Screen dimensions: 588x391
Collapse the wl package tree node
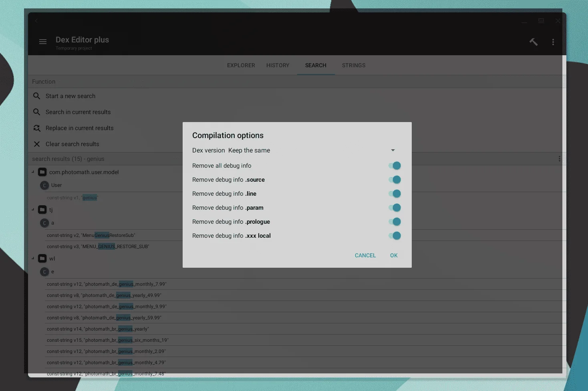[x=33, y=258]
